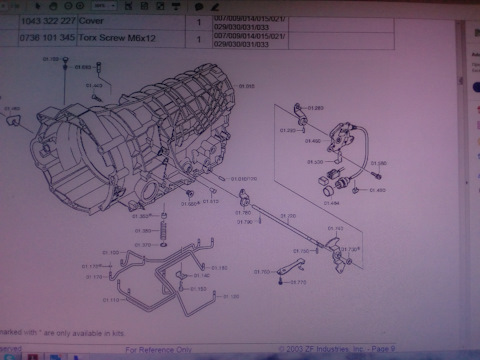Click the read mode toolbar icon
Screen dimensions: 480x360
tap(176, 6)
